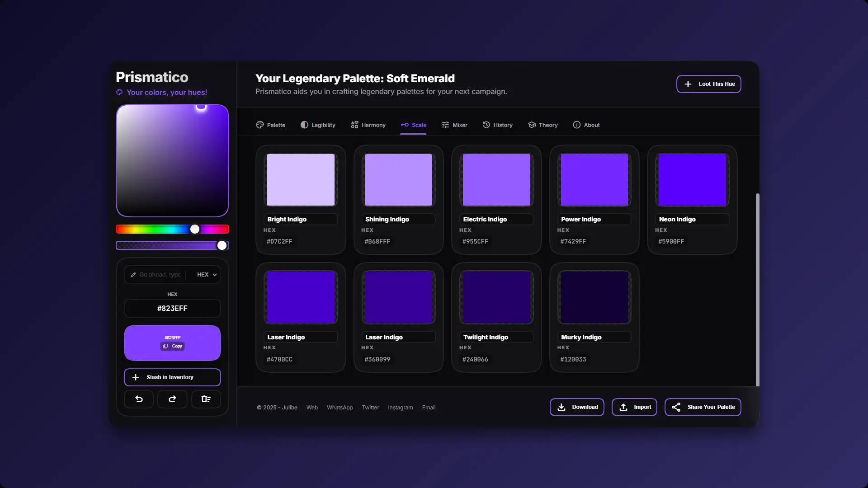
Task: Open the History tab
Action: coord(497,125)
